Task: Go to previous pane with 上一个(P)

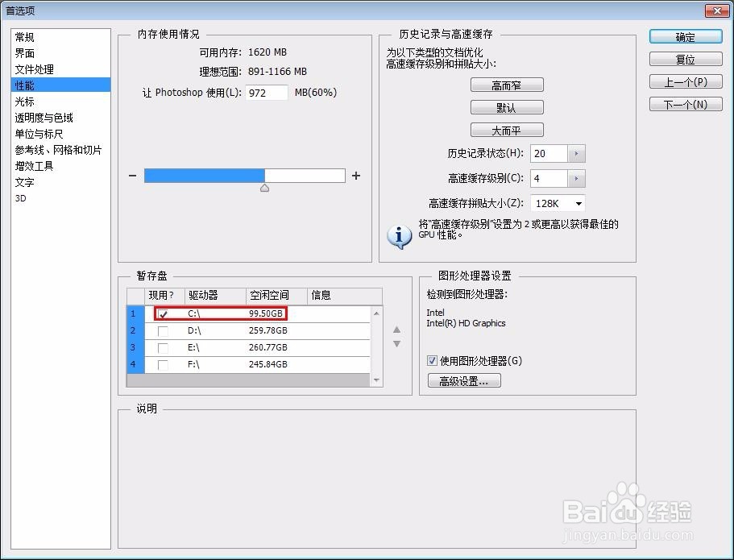Action: 686,82
